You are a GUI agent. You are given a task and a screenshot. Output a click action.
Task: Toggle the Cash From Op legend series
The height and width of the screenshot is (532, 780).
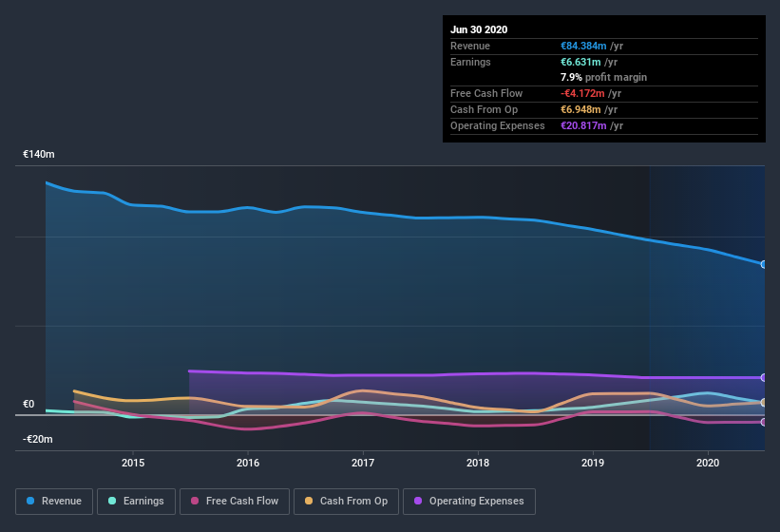[x=346, y=502]
